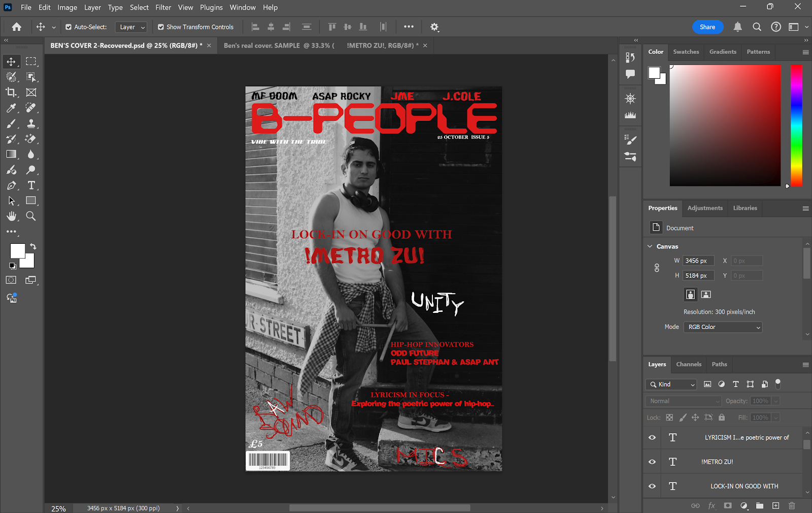Close the BEN'S COVER 2-Recovered tab
The image size is (812, 513).
click(209, 46)
